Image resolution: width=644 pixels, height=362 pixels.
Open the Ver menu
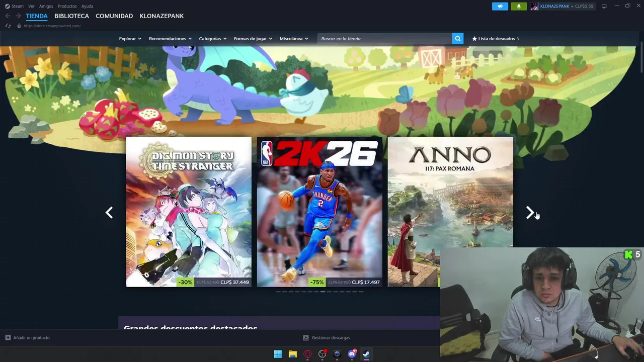coord(31,6)
